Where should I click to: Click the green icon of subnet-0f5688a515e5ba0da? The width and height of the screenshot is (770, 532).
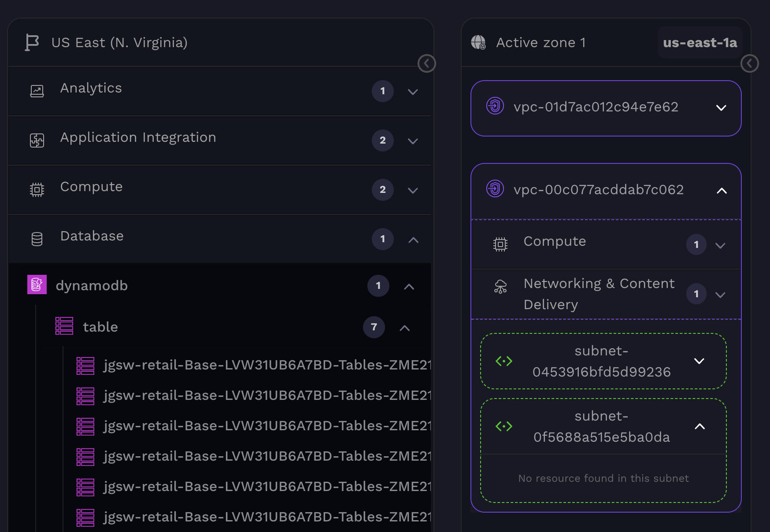click(x=504, y=426)
